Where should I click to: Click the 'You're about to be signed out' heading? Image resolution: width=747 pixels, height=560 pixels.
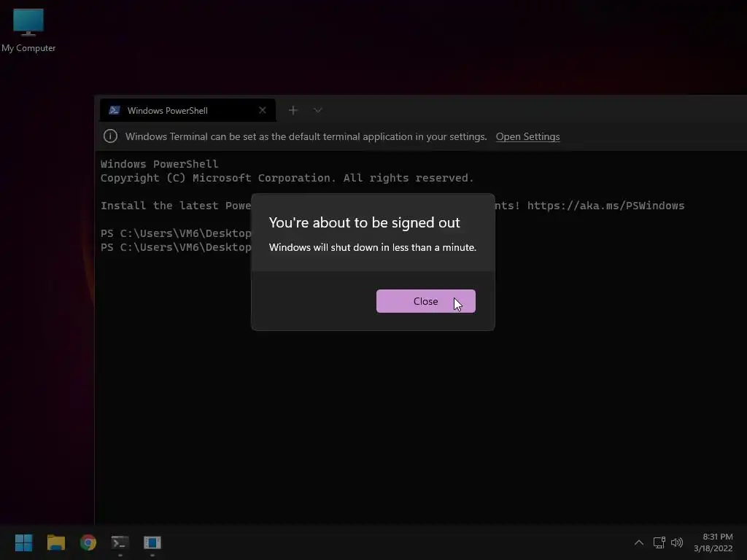tap(365, 222)
